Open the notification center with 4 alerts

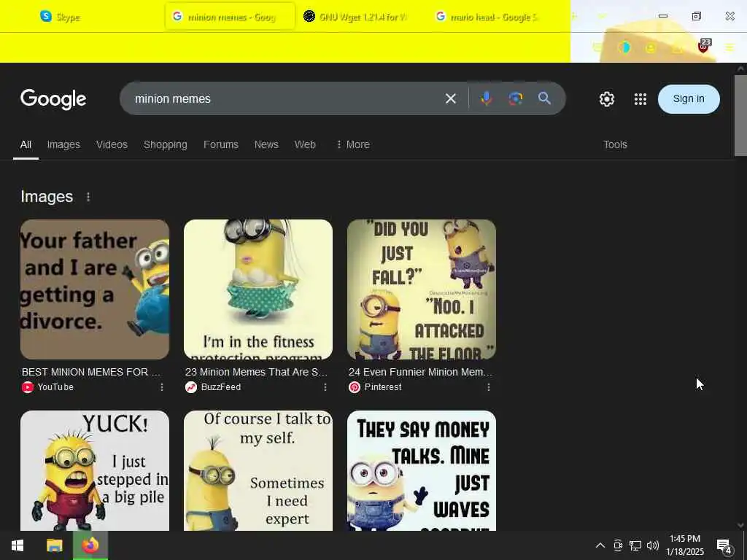pyautogui.click(x=724, y=545)
